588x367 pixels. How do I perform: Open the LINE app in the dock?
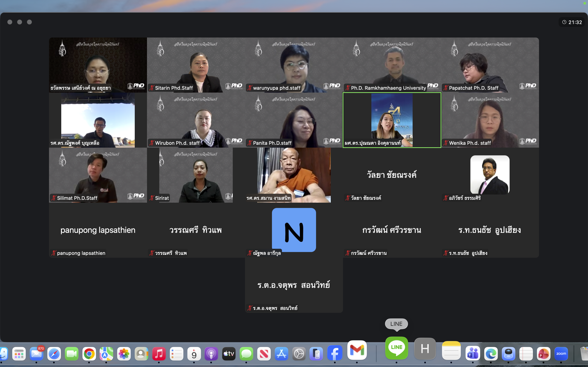[x=396, y=348]
